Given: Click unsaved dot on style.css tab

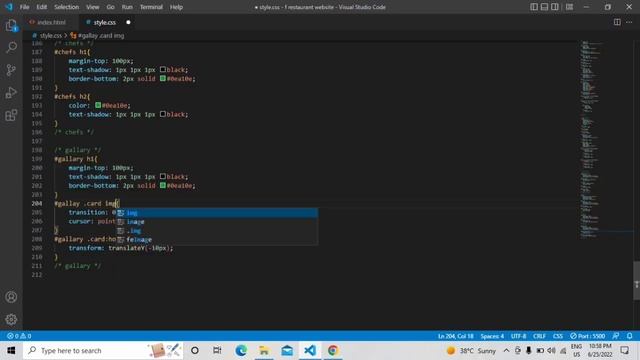Looking at the screenshot, I should [128, 22].
